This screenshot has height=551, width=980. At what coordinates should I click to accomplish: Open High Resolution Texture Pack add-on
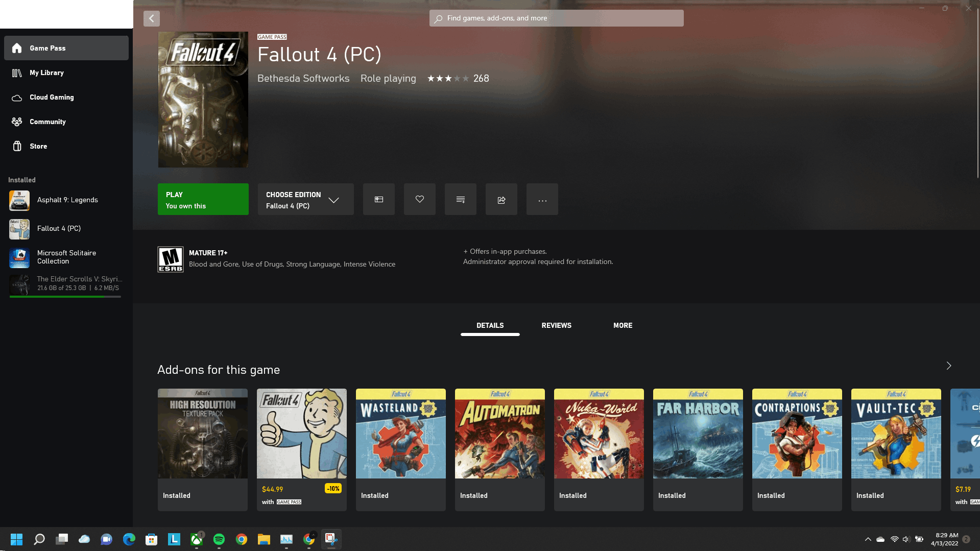203,449
